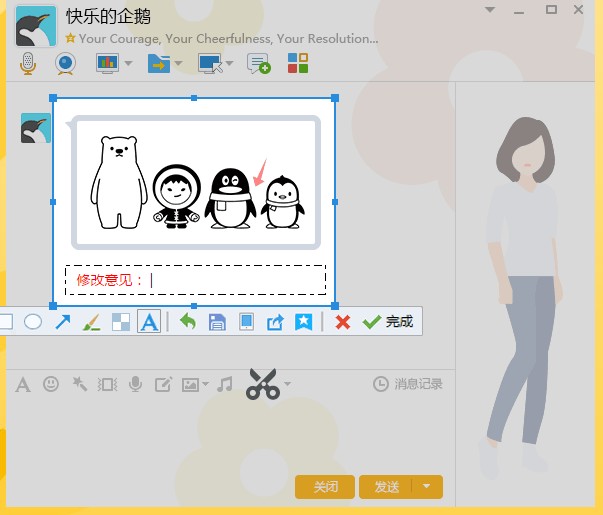Select the arrow drawing tool
The height and width of the screenshot is (515, 603).
tap(63, 322)
